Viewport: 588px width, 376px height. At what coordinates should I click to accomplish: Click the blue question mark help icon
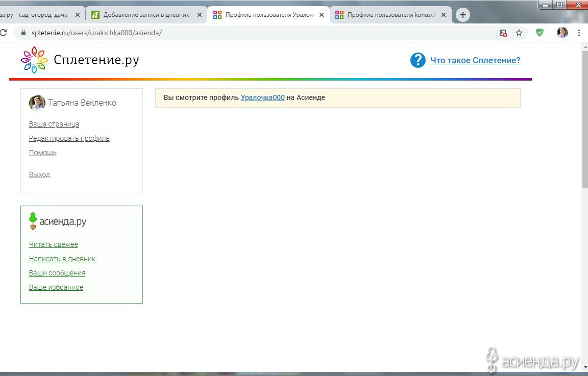pos(418,60)
